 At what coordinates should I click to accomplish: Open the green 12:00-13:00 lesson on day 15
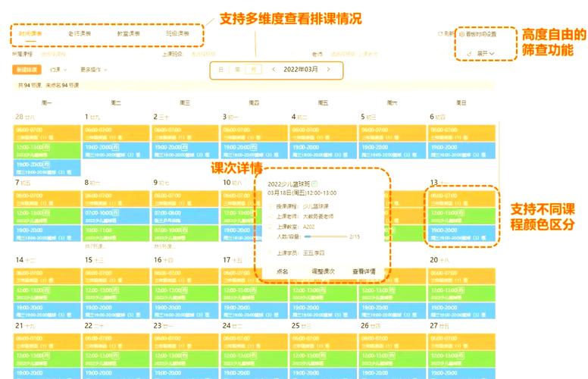click(x=116, y=293)
